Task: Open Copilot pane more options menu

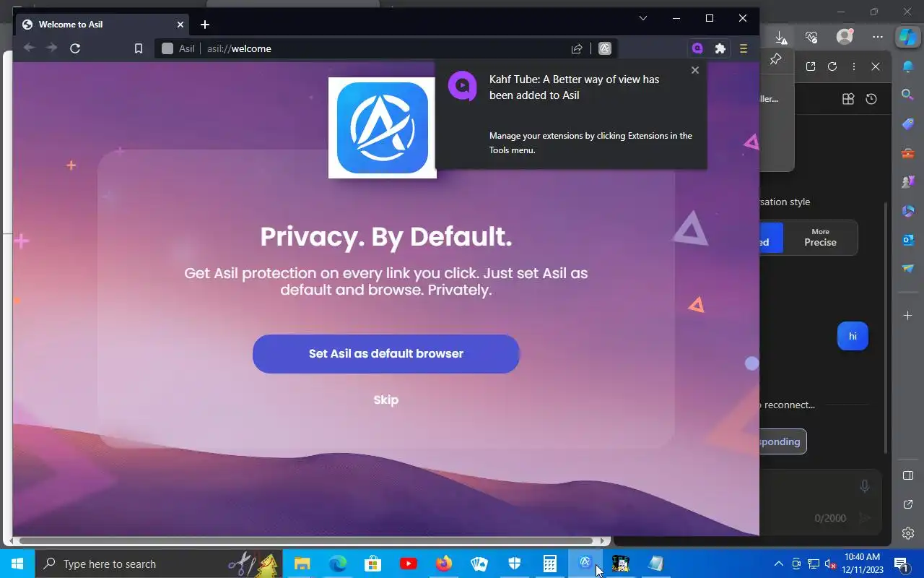Action: (854, 66)
